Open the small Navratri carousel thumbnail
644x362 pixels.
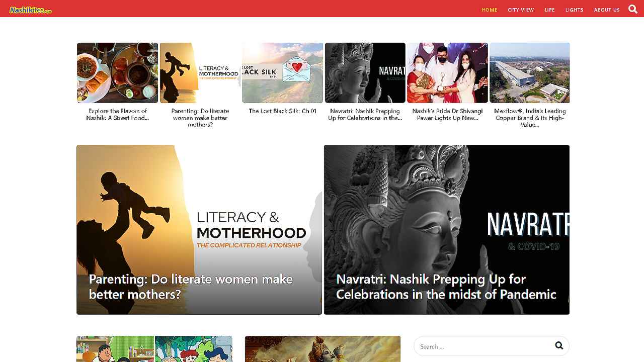[x=365, y=73]
